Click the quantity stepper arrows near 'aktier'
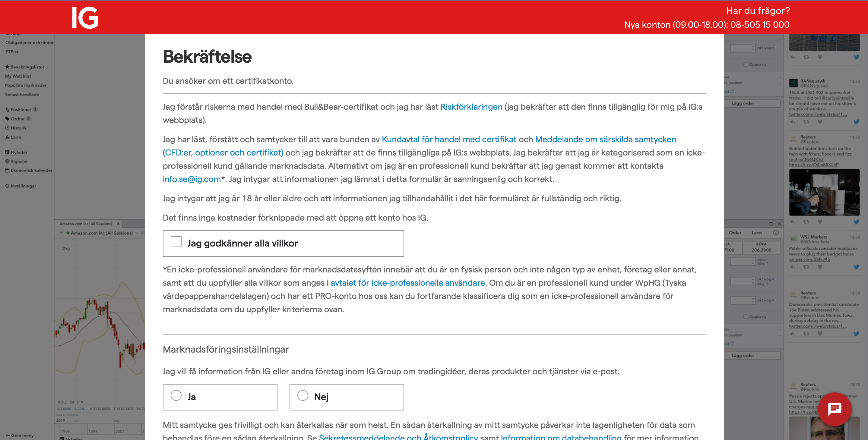868x440 pixels. [x=753, y=262]
